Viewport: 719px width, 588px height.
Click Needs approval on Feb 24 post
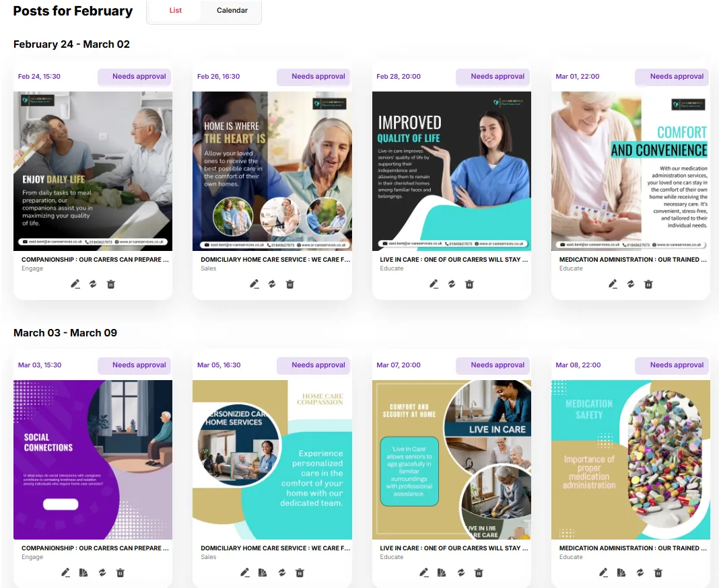[x=135, y=77]
